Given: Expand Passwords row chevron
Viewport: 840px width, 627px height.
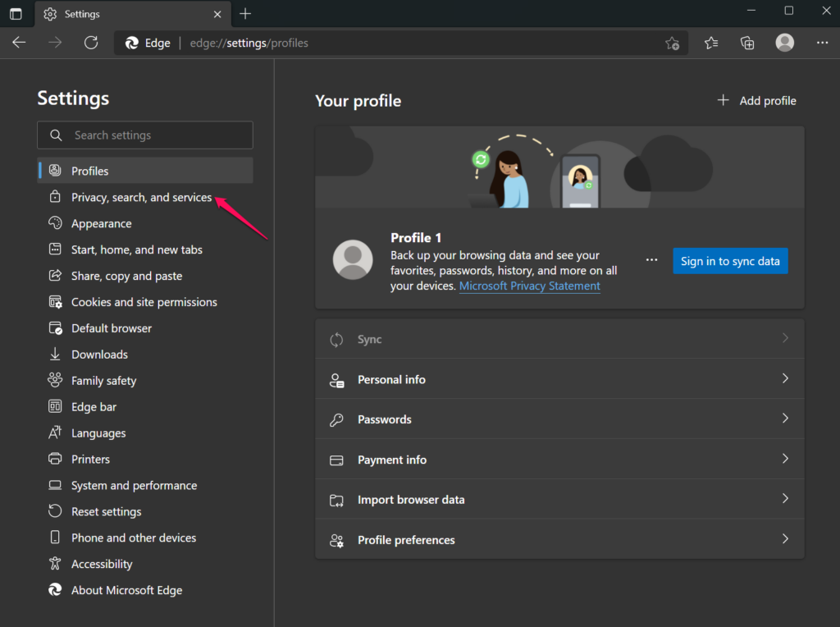Looking at the screenshot, I should 785,418.
